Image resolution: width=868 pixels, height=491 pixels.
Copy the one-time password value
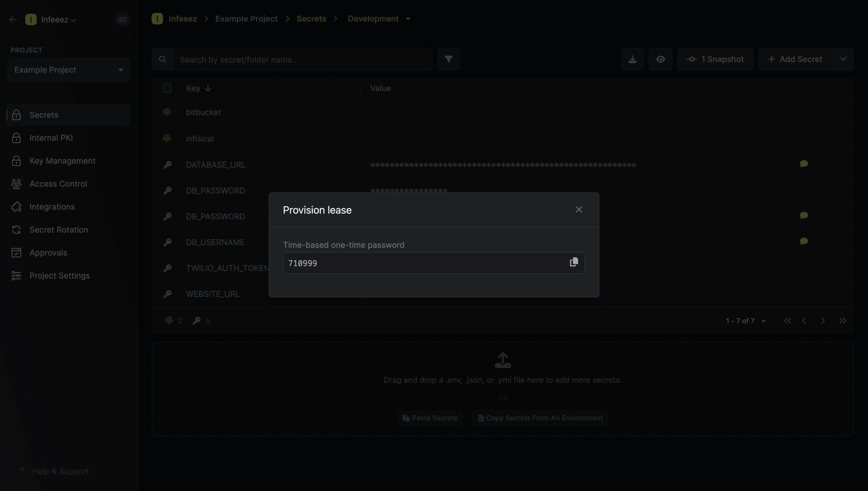click(x=574, y=262)
